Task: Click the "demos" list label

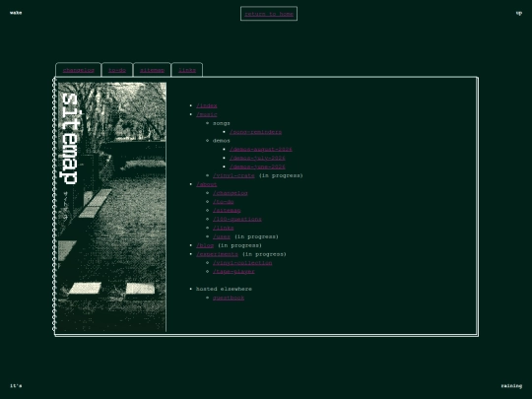Action: (x=222, y=141)
